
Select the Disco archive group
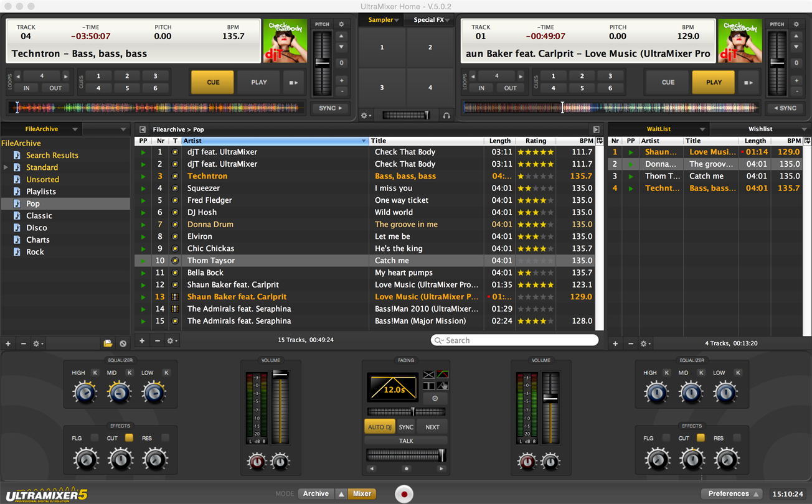(x=37, y=228)
